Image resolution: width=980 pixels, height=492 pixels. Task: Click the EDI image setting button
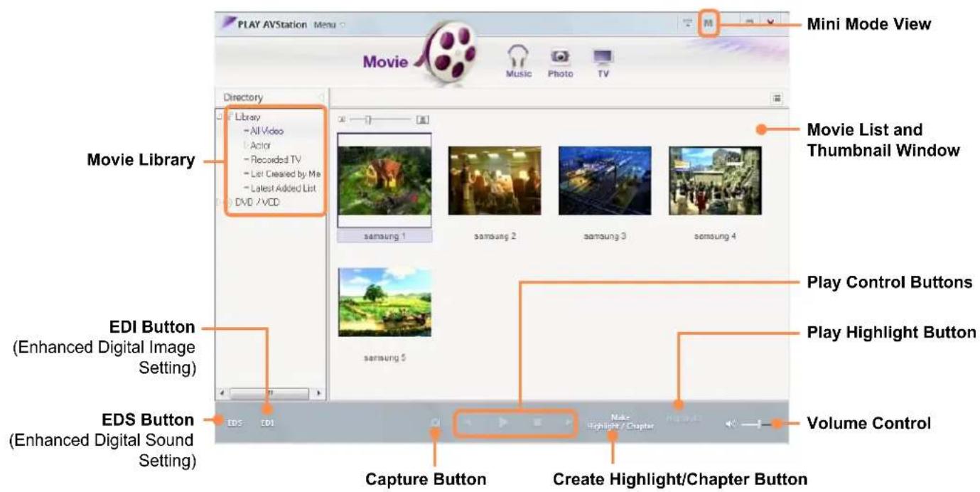pos(267,422)
